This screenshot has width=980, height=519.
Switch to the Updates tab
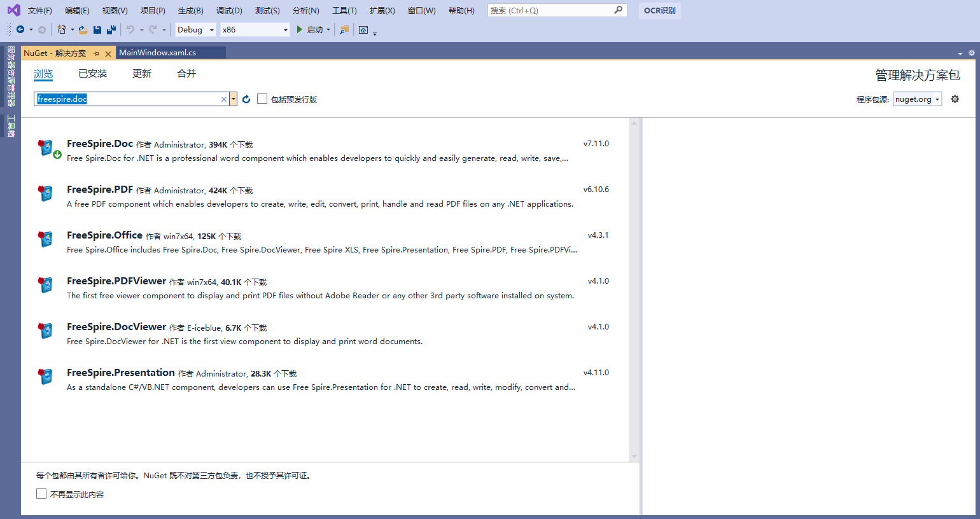pyautogui.click(x=142, y=74)
